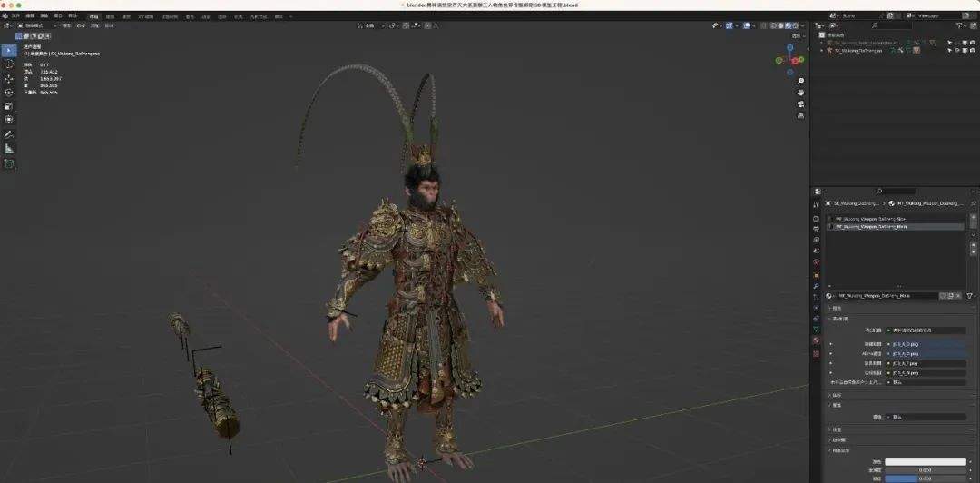The width and height of the screenshot is (980, 483).
Task: Toggle camera view with the camera icon
Action: (800, 103)
